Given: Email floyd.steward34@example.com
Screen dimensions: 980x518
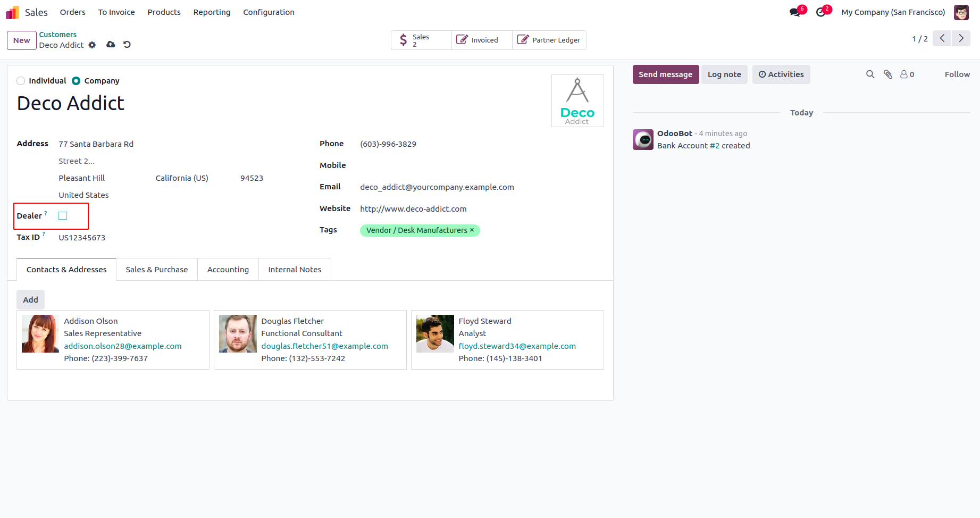Looking at the screenshot, I should pyautogui.click(x=517, y=346).
